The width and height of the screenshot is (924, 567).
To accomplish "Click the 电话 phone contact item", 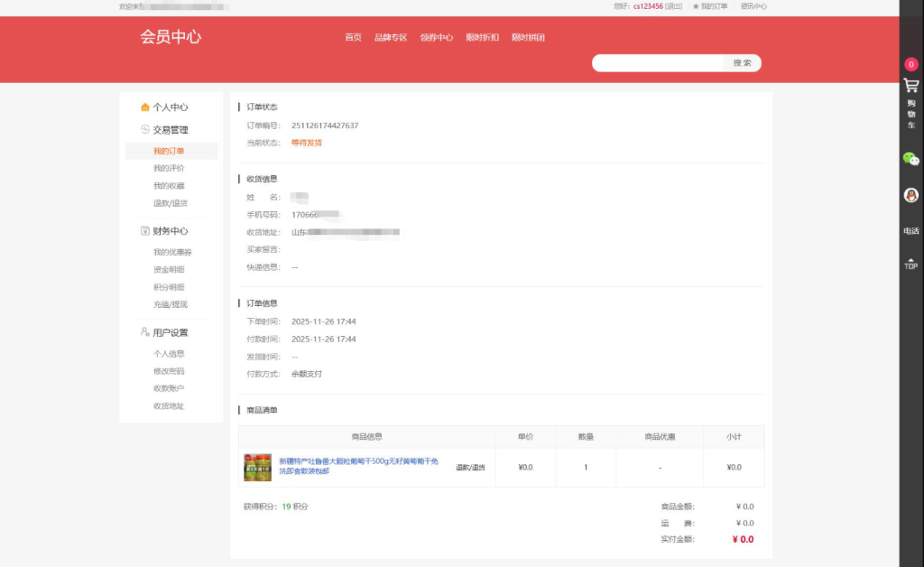I will 910,228.
